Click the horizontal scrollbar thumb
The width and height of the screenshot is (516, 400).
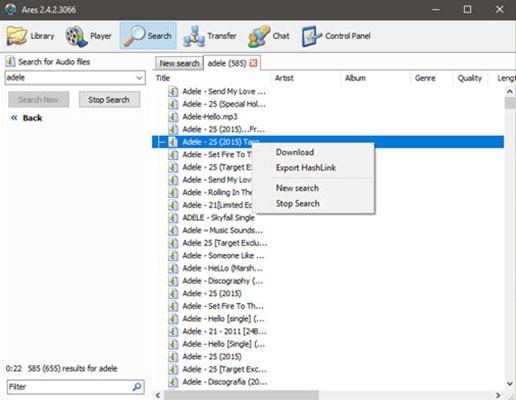(241, 395)
